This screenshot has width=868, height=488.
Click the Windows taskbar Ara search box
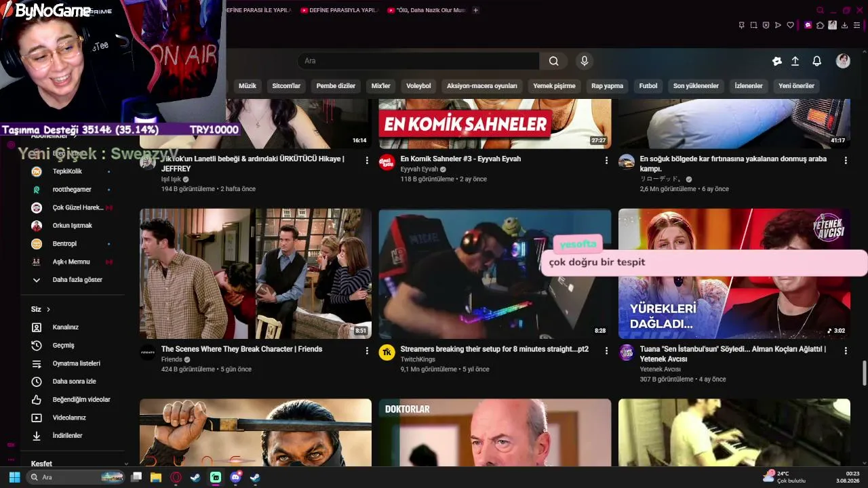click(x=76, y=477)
